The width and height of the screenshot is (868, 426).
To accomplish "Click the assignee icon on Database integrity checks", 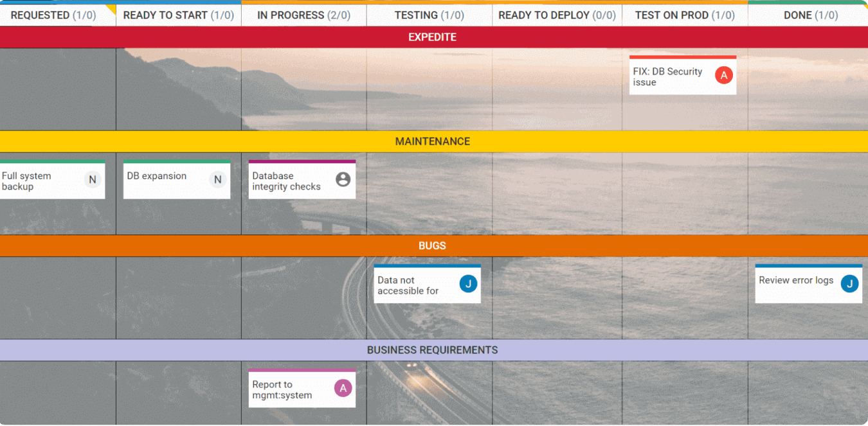I will tap(342, 179).
